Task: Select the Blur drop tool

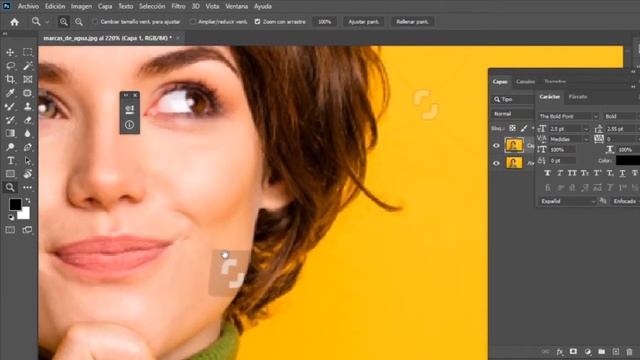Action: pyautogui.click(x=27, y=133)
